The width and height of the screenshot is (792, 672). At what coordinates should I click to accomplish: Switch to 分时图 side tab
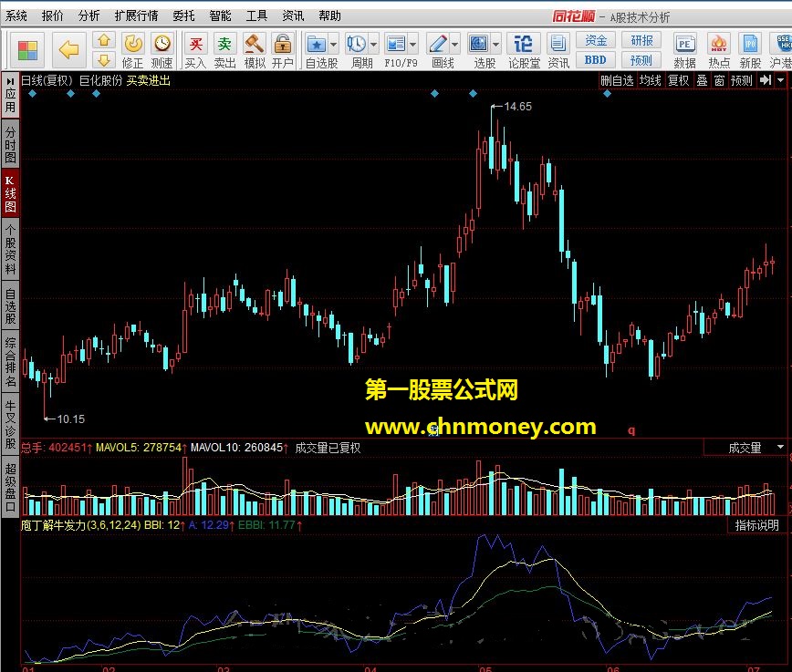(x=11, y=144)
